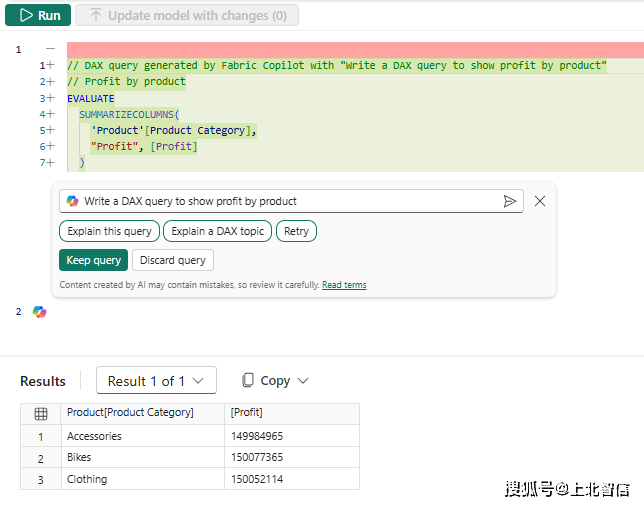Discard the generated query
Screen dimensions: 644x506
click(173, 260)
